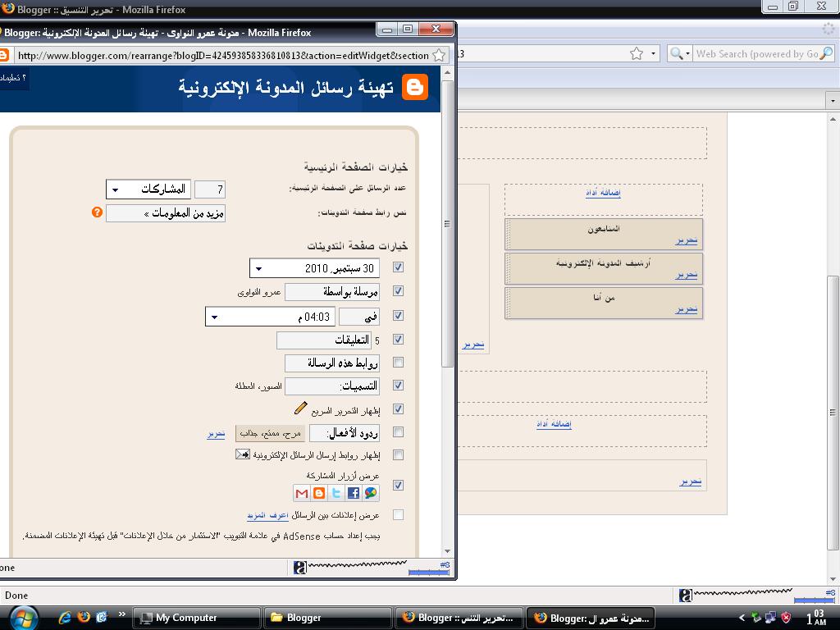Click background page vertical scrollbar thumb
840x630 pixels.
pyautogui.click(x=833, y=413)
